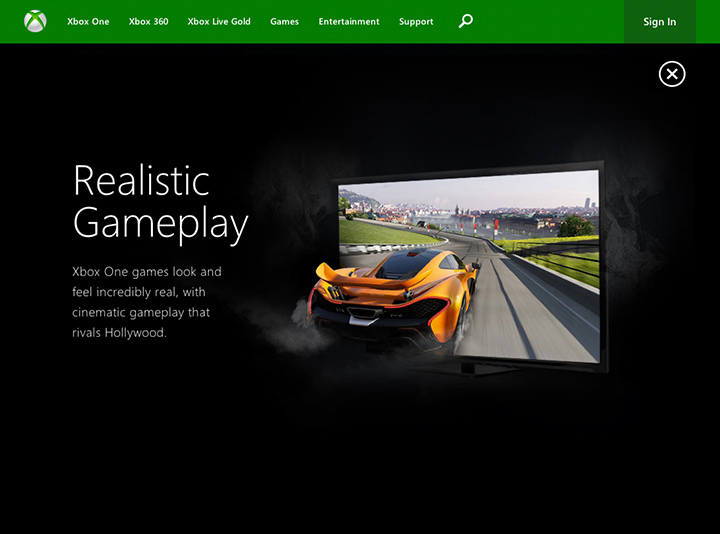This screenshot has width=720, height=534.
Task: Open the Xbox One menu
Action: click(x=88, y=22)
